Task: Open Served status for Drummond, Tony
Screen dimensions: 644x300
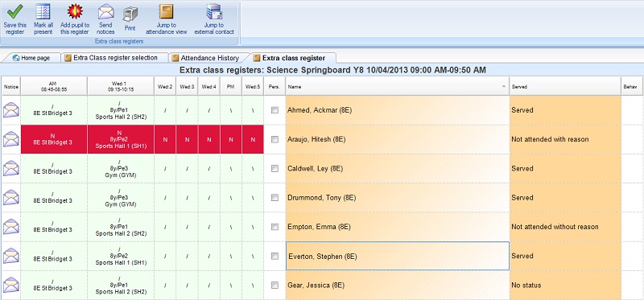Action: click(x=565, y=197)
